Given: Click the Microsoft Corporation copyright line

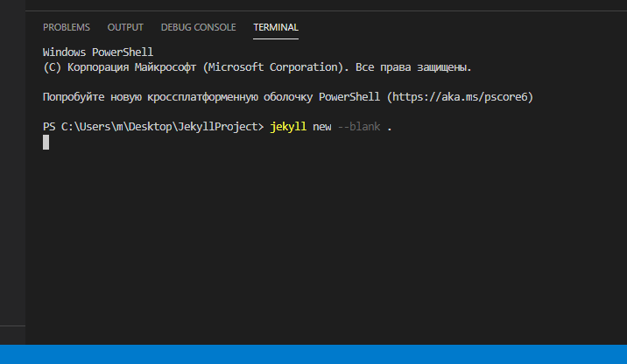Looking at the screenshot, I should coord(257,66).
